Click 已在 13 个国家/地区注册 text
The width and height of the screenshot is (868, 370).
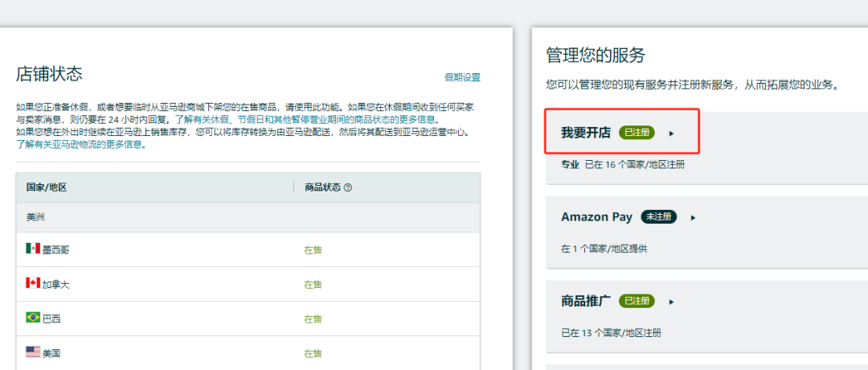611,333
